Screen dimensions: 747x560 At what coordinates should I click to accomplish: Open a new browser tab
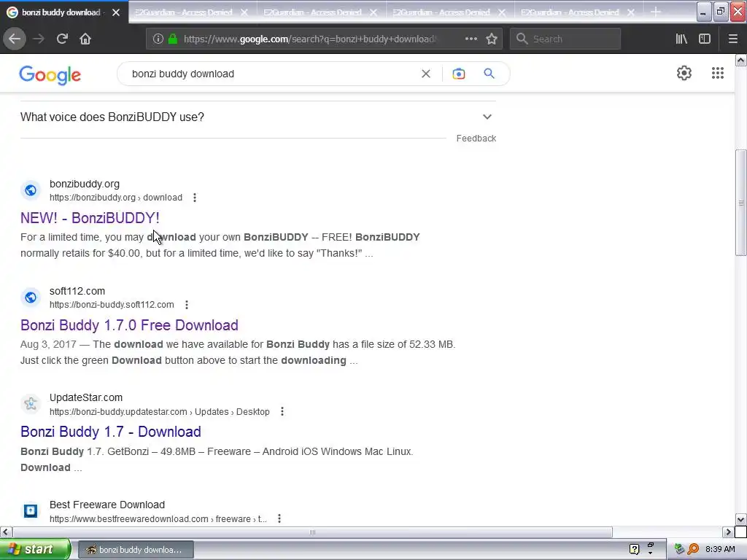(x=656, y=12)
